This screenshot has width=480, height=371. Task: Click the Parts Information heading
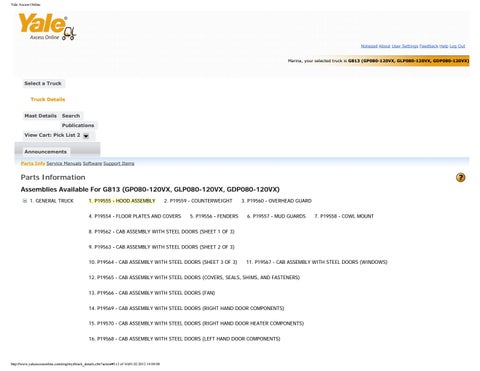pos(53,177)
